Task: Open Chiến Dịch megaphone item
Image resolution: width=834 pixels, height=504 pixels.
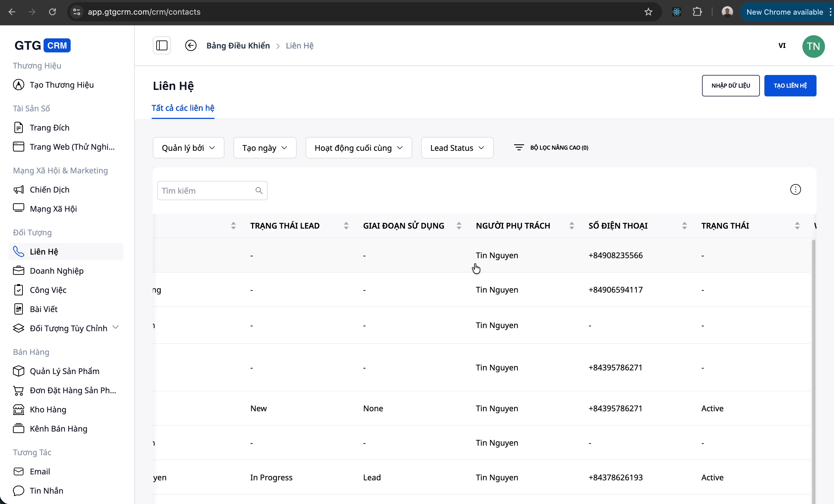Action: click(x=49, y=189)
